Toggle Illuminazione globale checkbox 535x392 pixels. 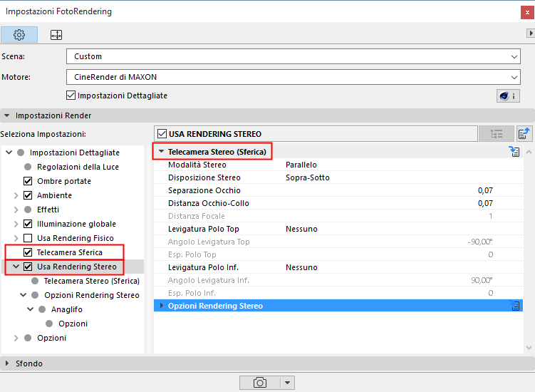tap(28, 224)
